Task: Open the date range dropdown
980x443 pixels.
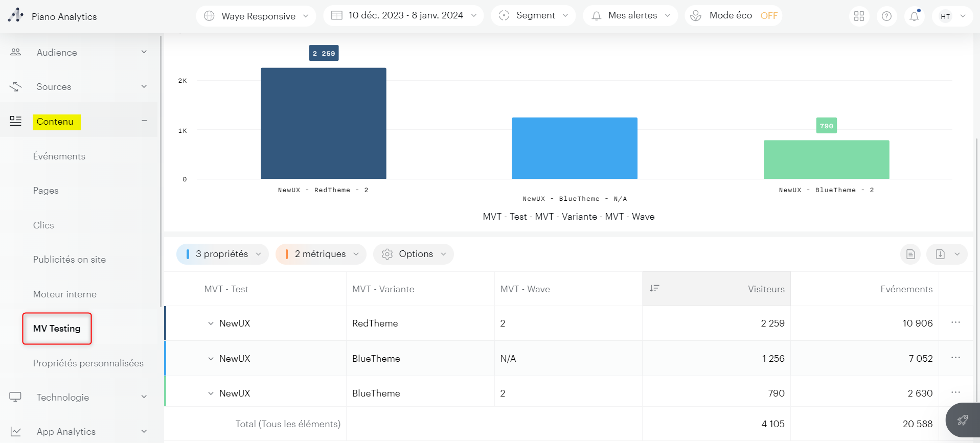Action: pos(403,16)
